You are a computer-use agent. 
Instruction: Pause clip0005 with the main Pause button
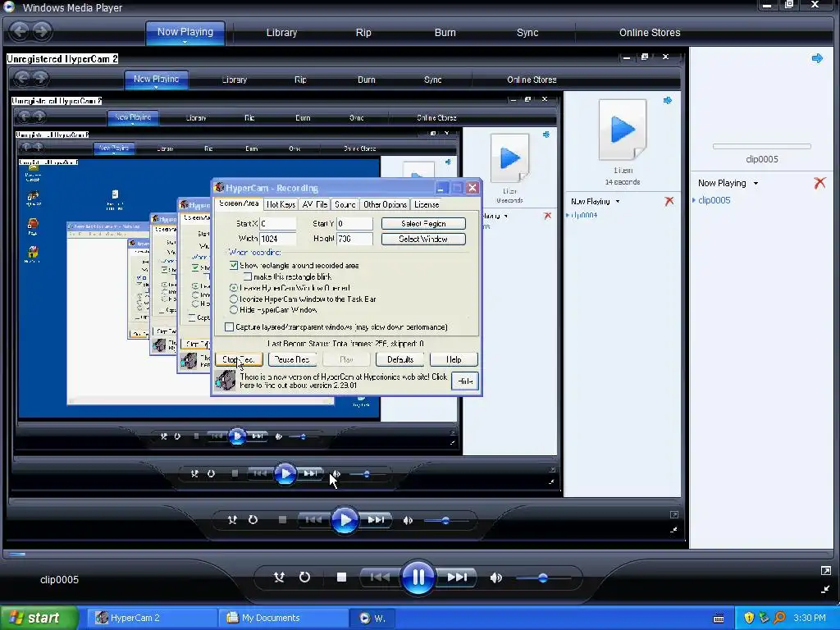[418, 577]
